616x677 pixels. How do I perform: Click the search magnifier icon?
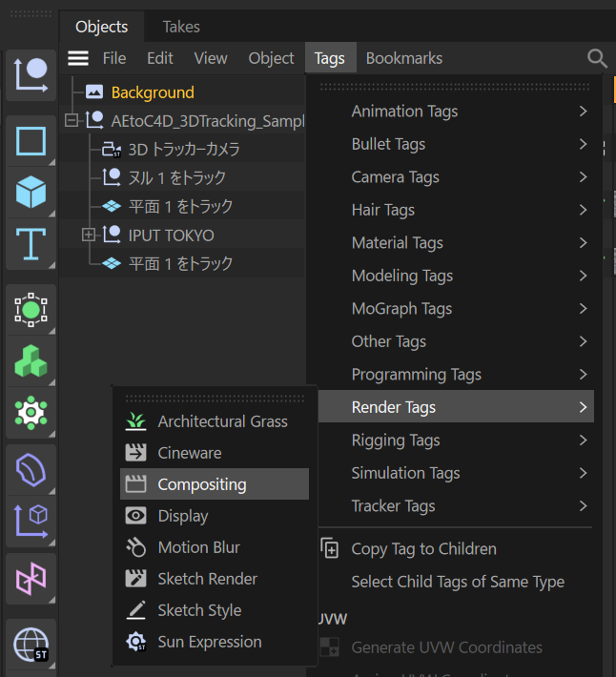click(x=597, y=58)
